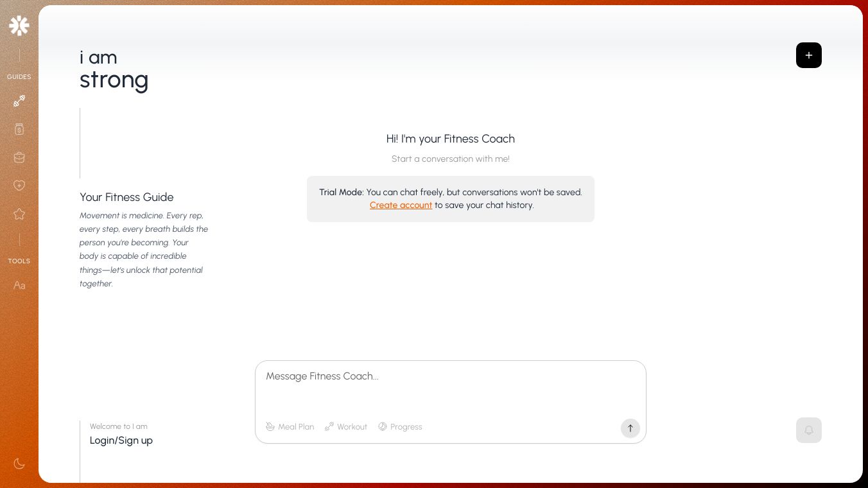Open the heart shield guide
Viewport: 868px width, 488px height.
click(x=19, y=186)
